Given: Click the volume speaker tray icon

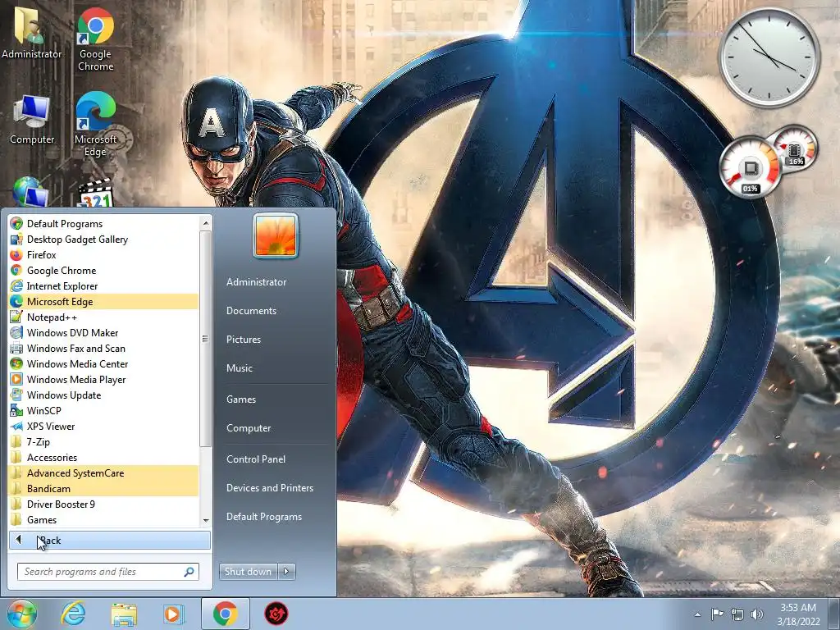Looking at the screenshot, I should [x=757, y=614].
